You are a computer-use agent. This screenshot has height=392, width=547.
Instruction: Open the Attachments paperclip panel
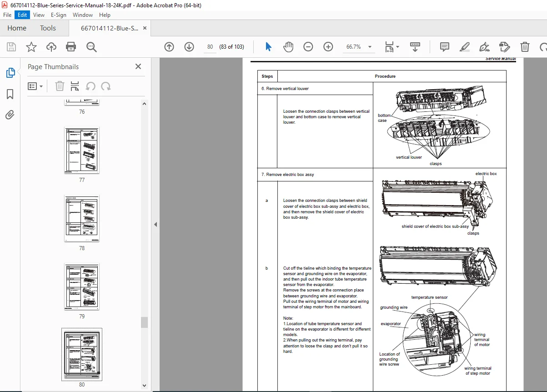10,115
